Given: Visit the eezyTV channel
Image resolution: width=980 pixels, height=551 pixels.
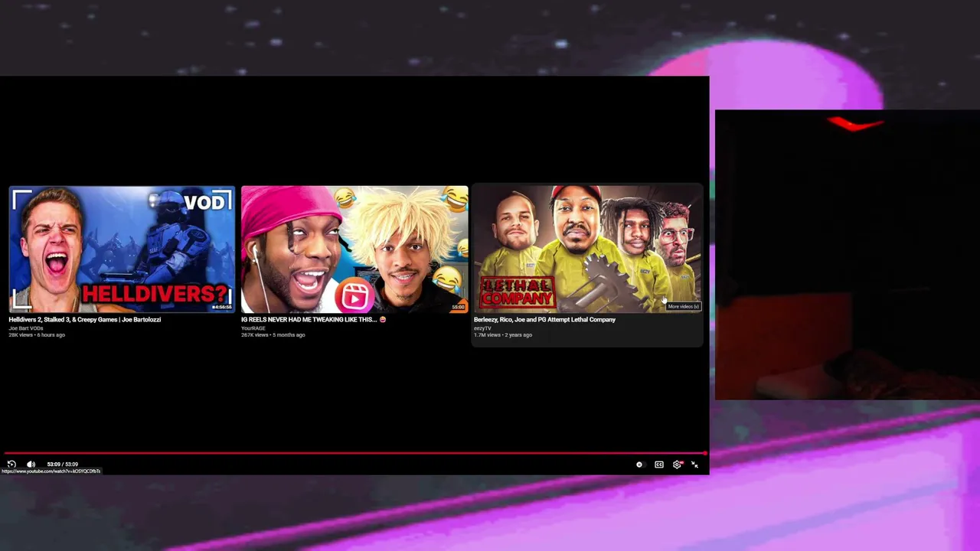Looking at the screenshot, I should click(x=482, y=328).
